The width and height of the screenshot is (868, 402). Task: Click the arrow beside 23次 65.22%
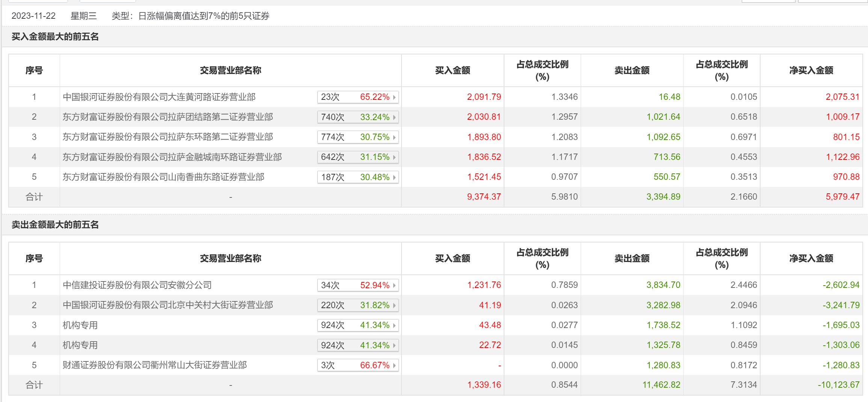pos(394,97)
